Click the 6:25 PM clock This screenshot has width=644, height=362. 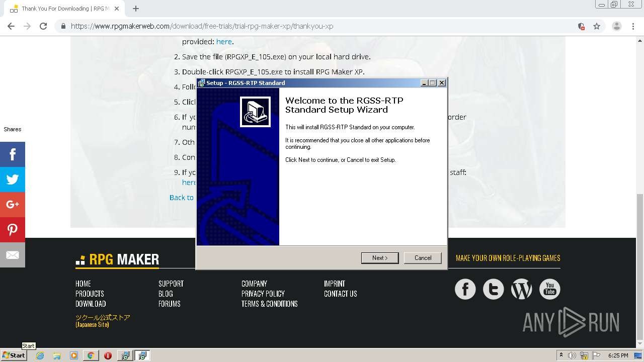coord(618,355)
